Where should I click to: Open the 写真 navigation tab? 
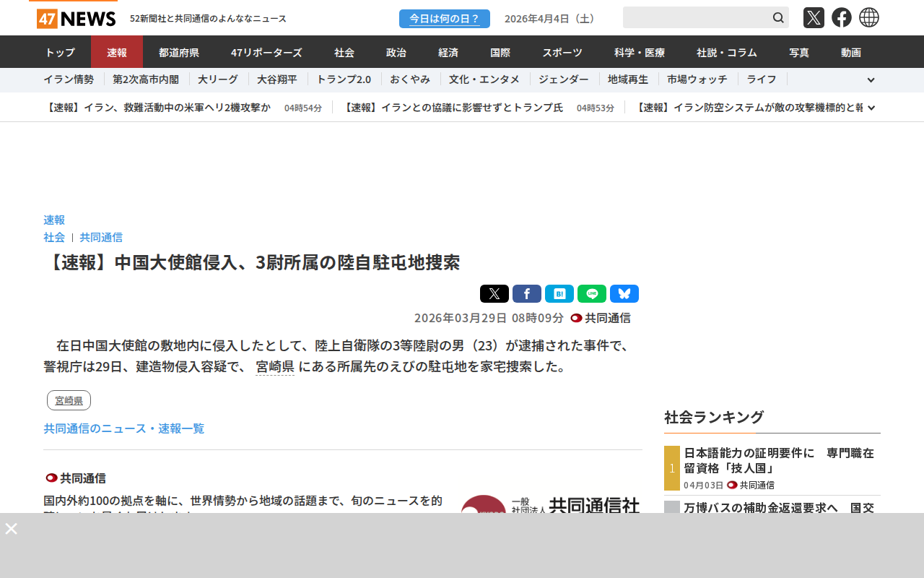(x=799, y=52)
